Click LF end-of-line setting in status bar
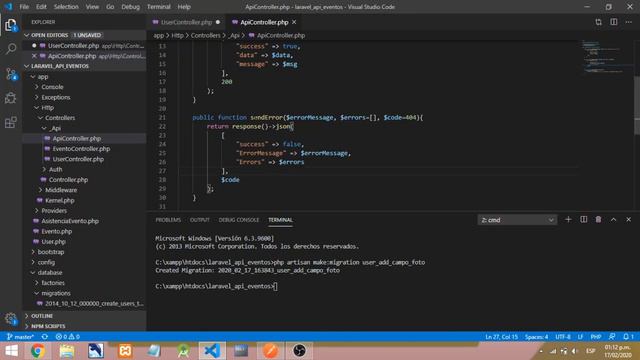The height and width of the screenshot is (360, 640). coord(580,337)
